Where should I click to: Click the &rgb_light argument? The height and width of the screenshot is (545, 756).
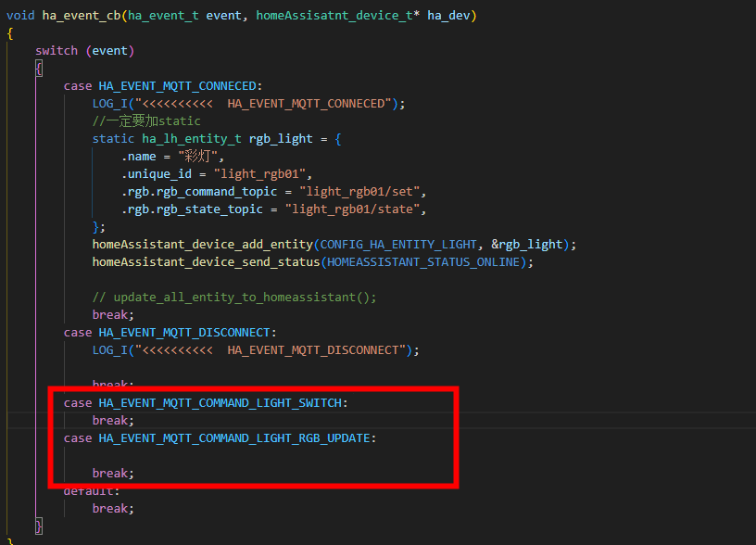[x=526, y=245]
